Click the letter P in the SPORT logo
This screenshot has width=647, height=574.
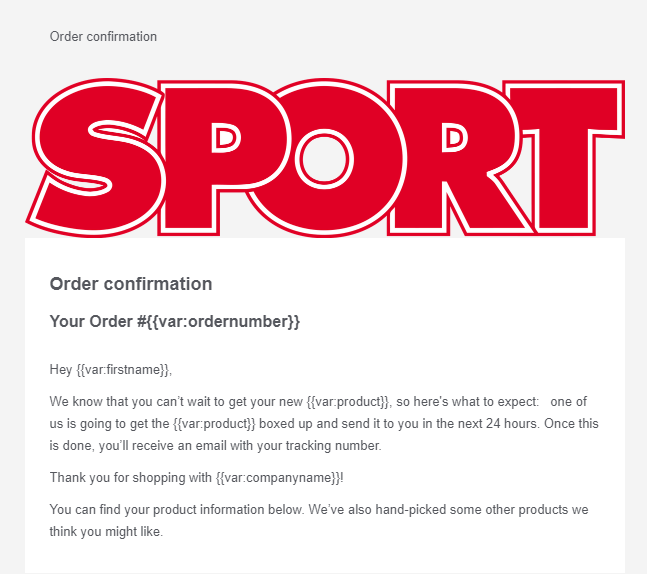[221, 158]
